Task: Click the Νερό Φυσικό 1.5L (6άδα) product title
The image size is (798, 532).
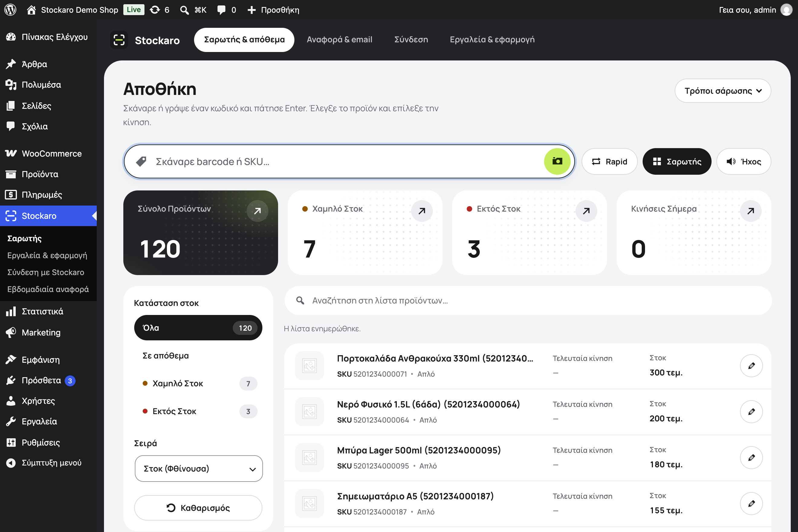Action: (x=428, y=404)
